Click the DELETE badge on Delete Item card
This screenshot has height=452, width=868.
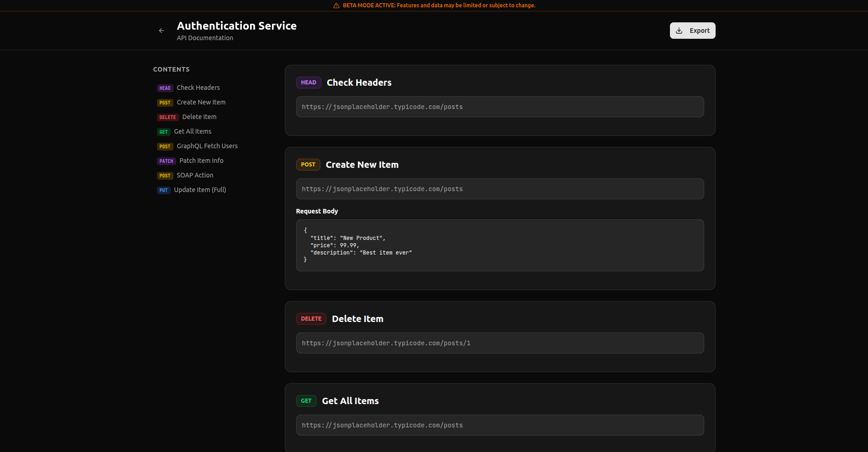tap(311, 319)
